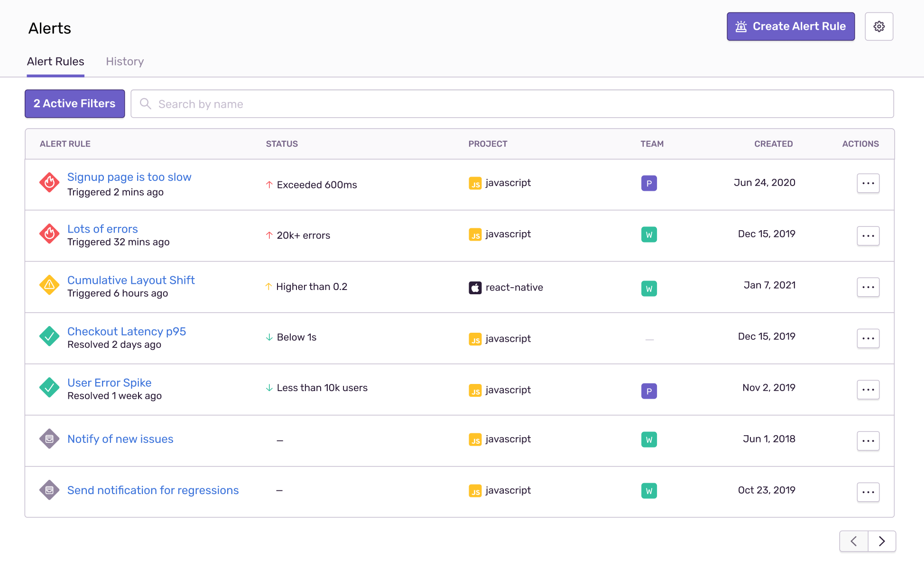Click javascript project icon in User Error Spike row

(x=475, y=391)
